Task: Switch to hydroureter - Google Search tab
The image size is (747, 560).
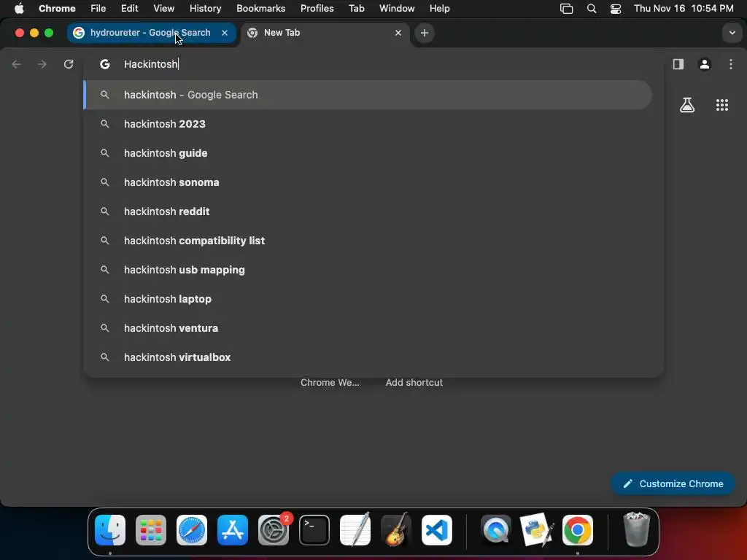Action: [x=152, y=33]
